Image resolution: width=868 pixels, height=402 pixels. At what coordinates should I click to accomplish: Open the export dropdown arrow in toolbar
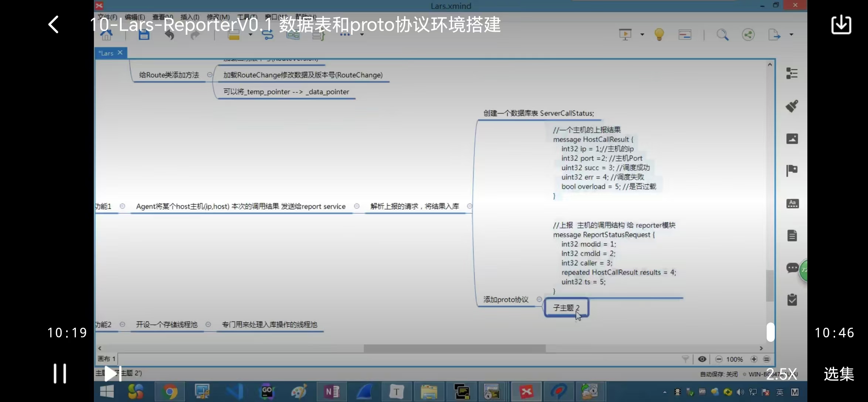[x=791, y=35]
